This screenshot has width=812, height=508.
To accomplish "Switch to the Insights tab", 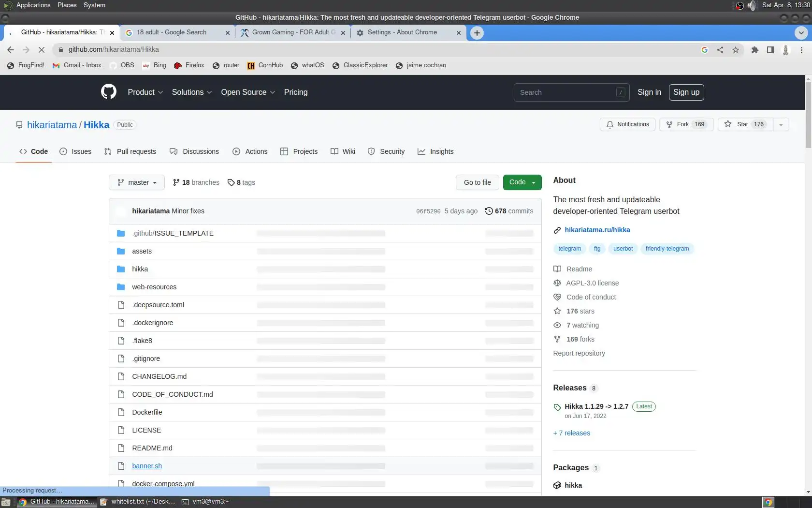I will (435, 151).
